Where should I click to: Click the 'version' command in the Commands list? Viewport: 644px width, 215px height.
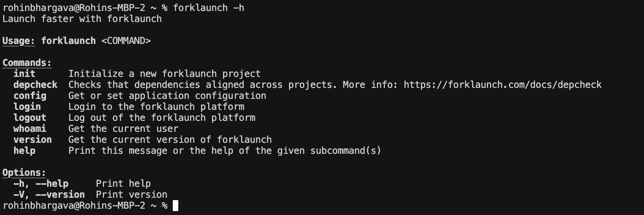tap(33, 140)
